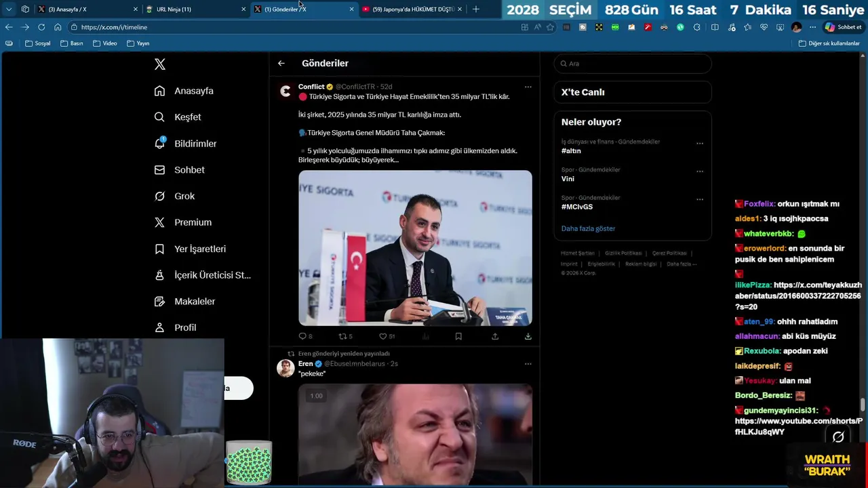Click the address bar URL
Screen dimensions: 868x488
click(x=114, y=27)
